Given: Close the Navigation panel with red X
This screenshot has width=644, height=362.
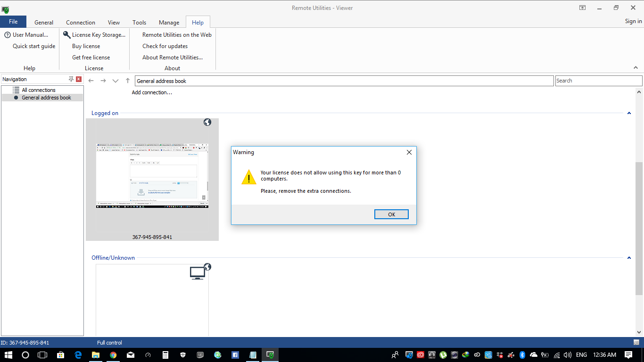Looking at the screenshot, I should (79, 79).
